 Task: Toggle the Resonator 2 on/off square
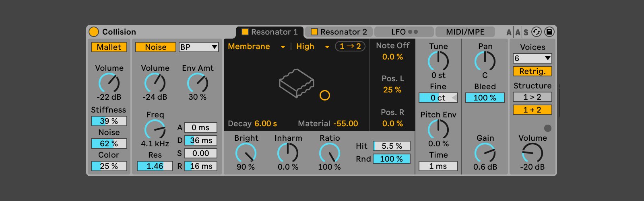[314, 32]
